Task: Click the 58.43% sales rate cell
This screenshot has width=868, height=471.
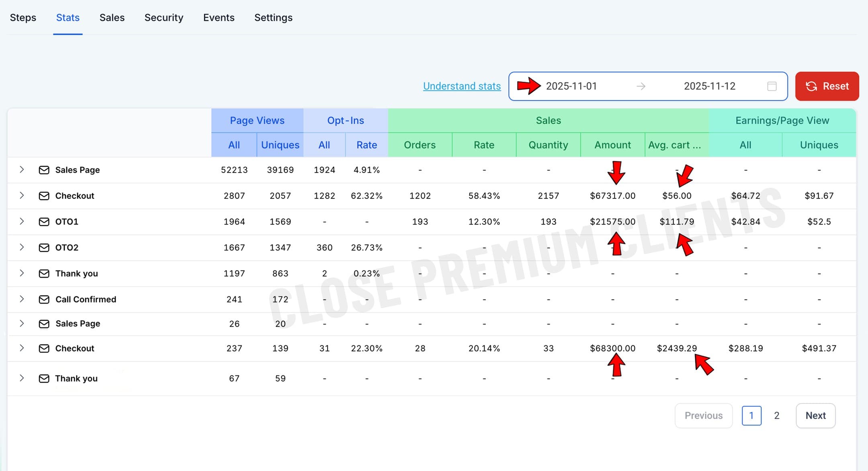Action: [484, 196]
